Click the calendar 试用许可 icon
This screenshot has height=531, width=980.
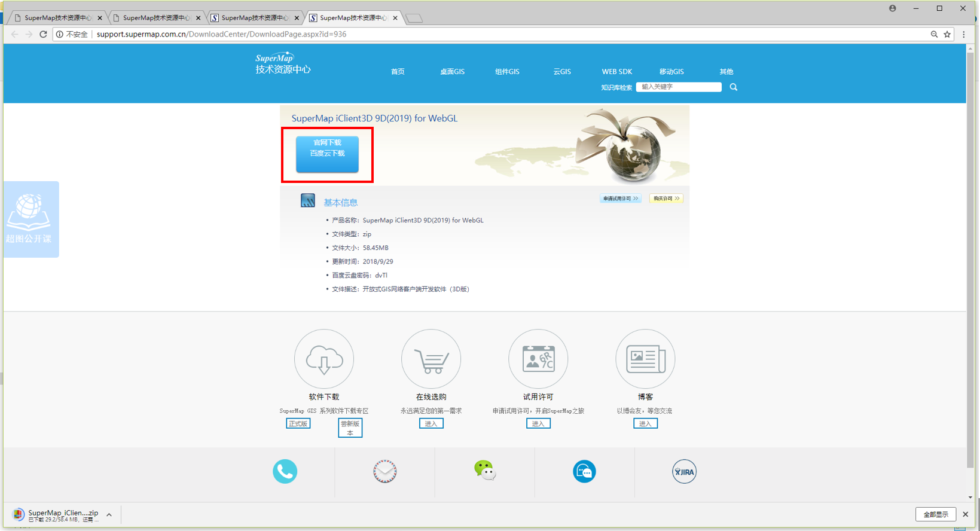click(538, 359)
